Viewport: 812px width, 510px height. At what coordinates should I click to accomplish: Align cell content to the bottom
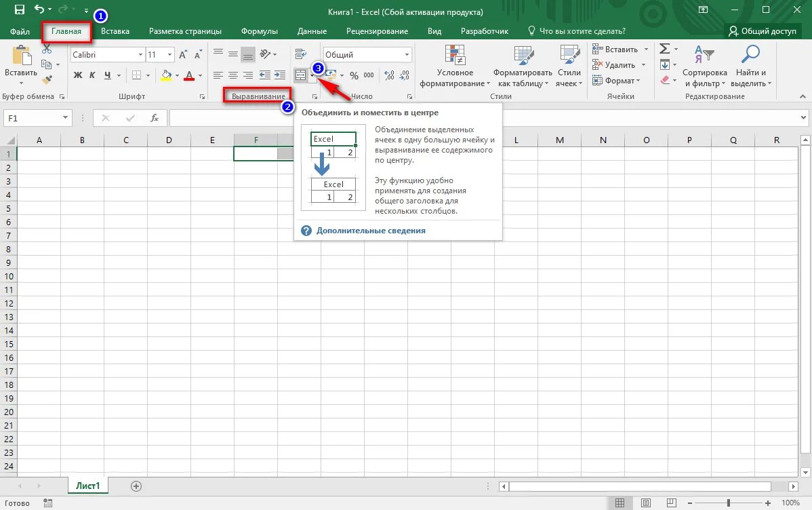tap(248, 54)
